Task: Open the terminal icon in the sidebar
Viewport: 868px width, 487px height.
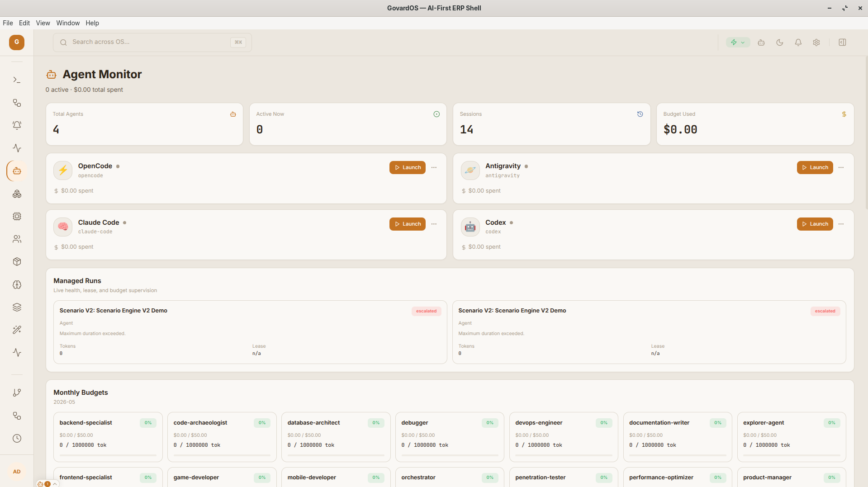Action: pyautogui.click(x=17, y=80)
